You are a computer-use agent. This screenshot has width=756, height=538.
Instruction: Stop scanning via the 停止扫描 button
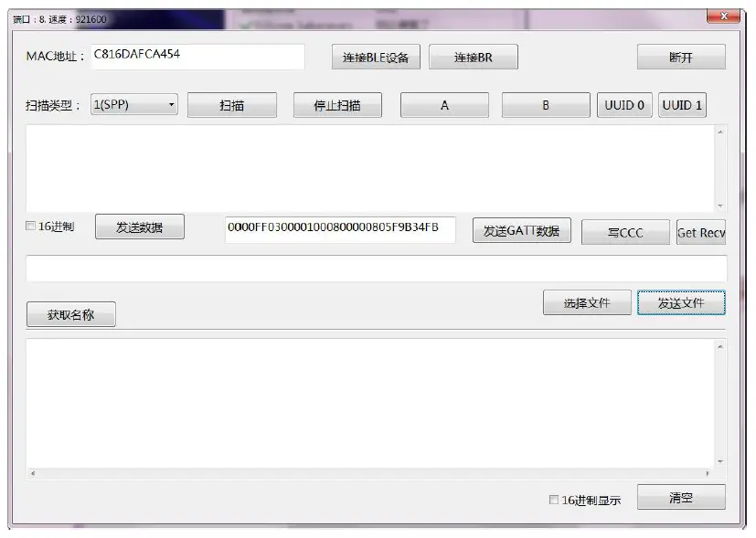tap(336, 104)
